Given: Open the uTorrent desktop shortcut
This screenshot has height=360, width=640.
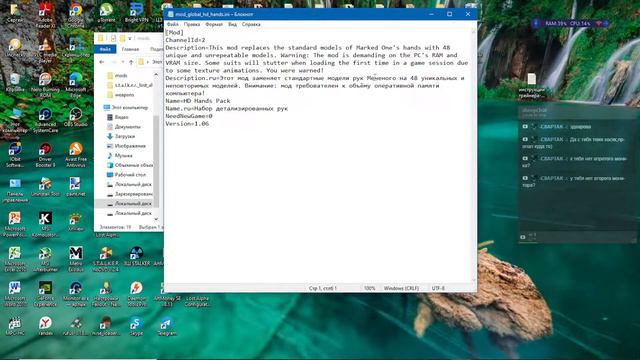Looking at the screenshot, I should pos(106,12).
